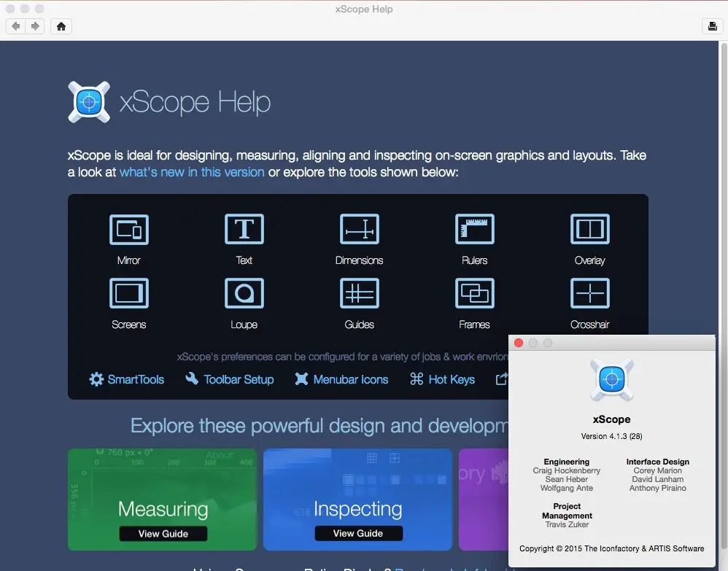Click the Frames label text
This screenshot has height=571, width=728.
(474, 325)
